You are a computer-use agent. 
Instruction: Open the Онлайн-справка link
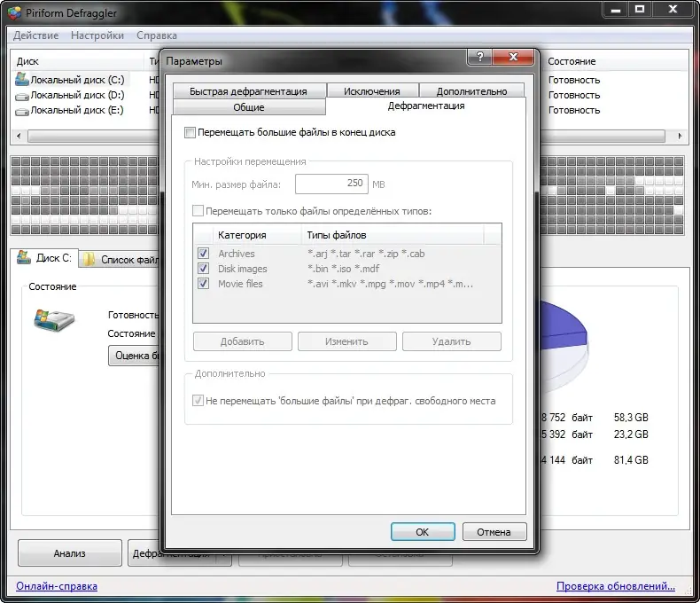tap(57, 586)
